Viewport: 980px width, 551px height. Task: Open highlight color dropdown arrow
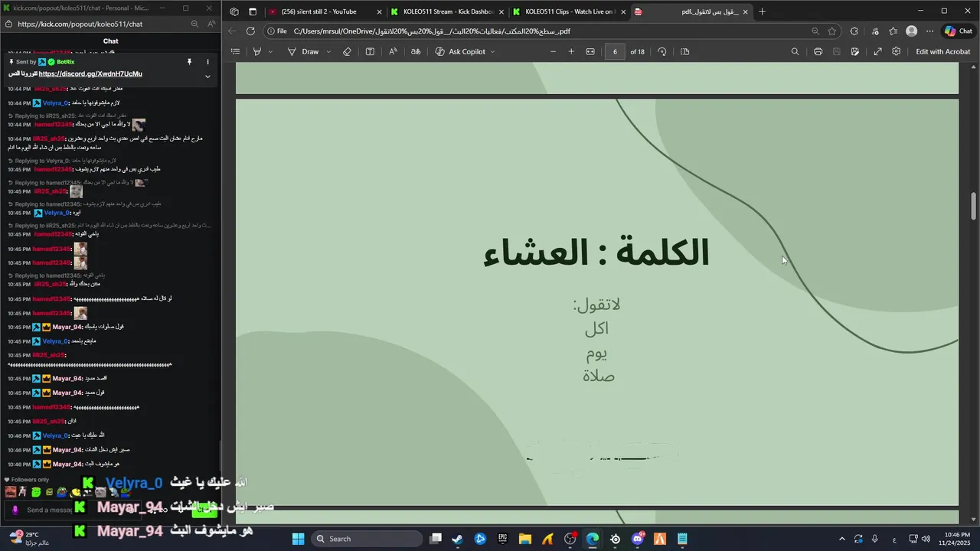pyautogui.click(x=270, y=51)
